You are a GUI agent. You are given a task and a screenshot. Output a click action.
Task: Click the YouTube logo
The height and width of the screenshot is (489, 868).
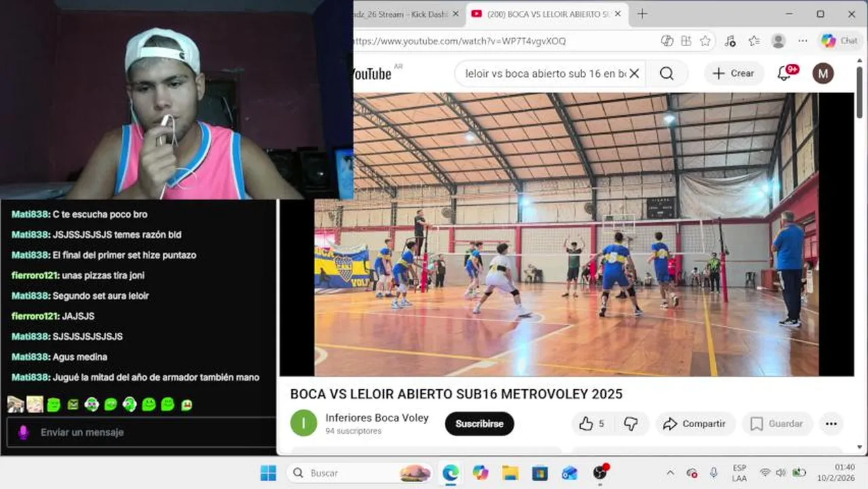tap(372, 73)
